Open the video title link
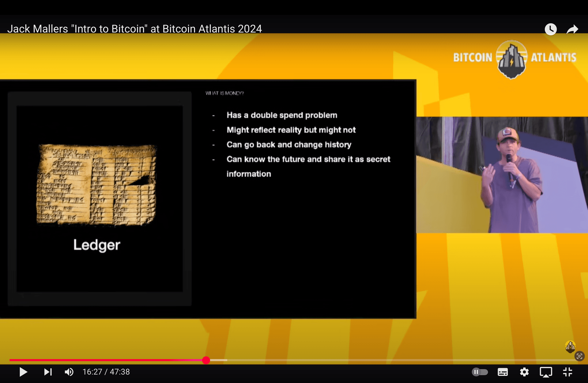588x383 pixels. click(x=134, y=29)
